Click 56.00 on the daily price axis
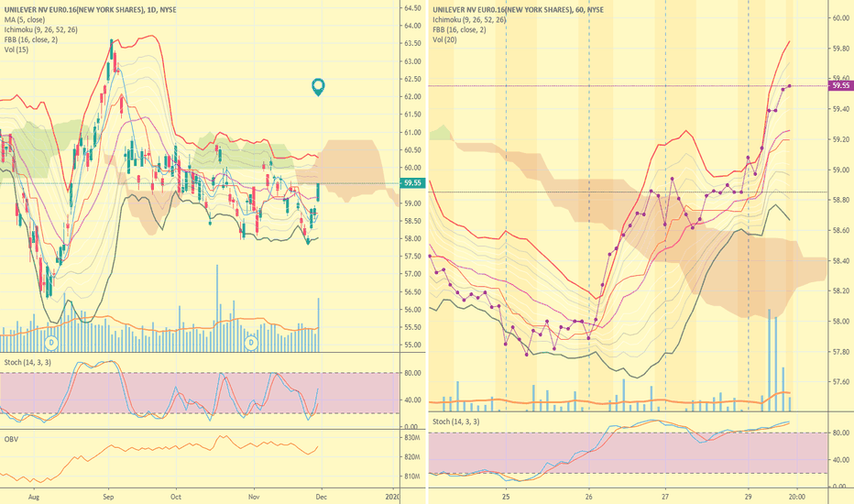 pyautogui.click(x=413, y=310)
